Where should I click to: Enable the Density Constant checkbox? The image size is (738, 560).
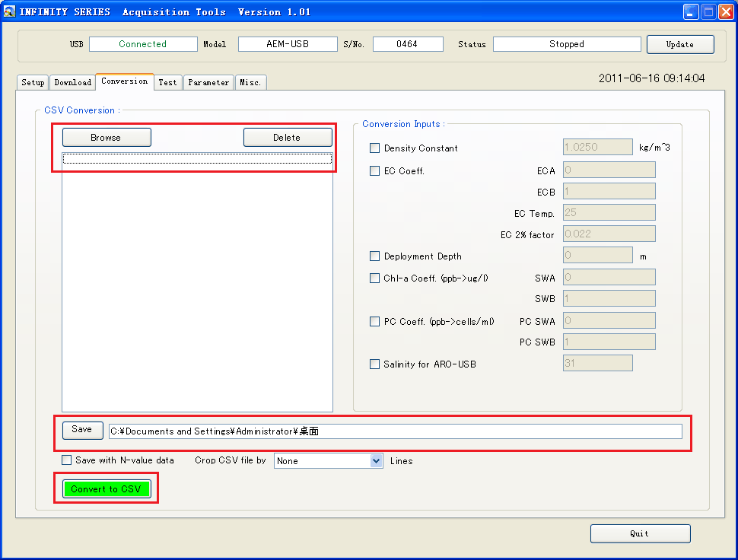click(x=374, y=148)
